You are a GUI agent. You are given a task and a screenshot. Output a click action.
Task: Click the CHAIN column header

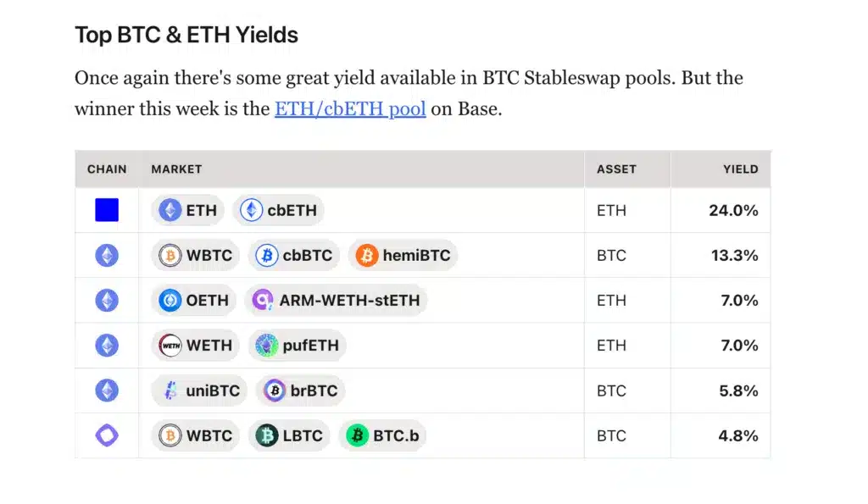[107, 169]
